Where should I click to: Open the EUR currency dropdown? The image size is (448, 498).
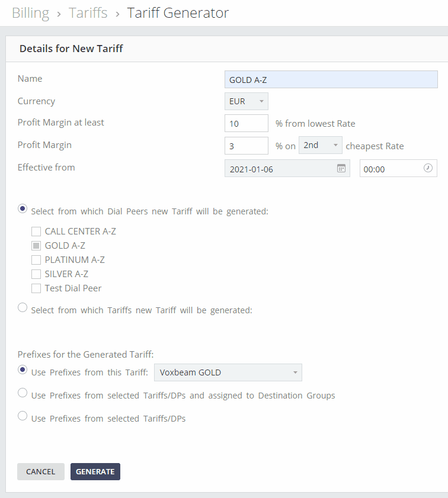pyautogui.click(x=247, y=101)
